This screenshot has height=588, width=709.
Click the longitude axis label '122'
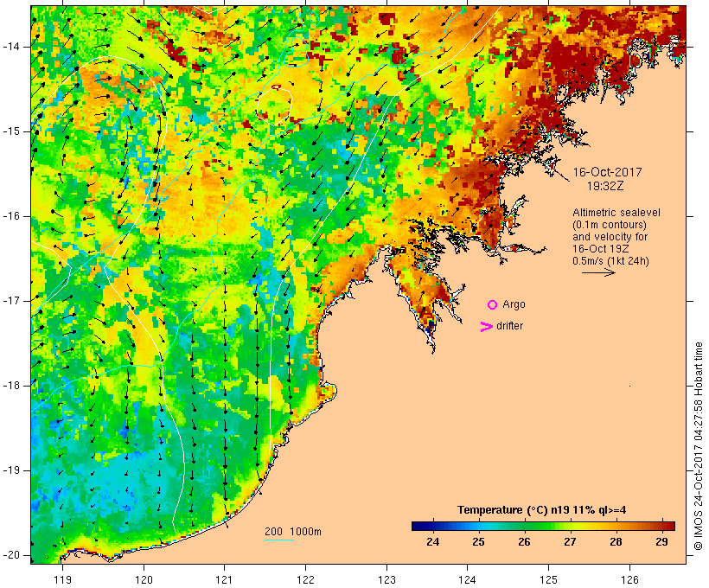[x=306, y=579]
